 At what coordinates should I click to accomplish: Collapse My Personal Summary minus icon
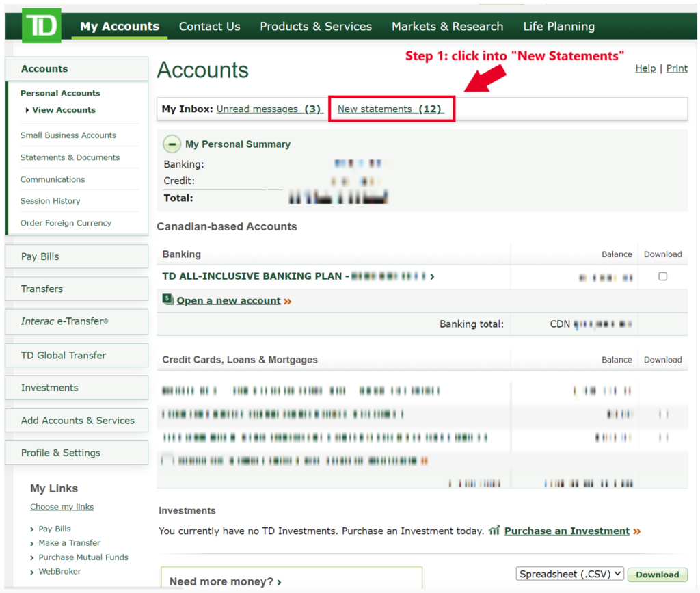coord(172,144)
